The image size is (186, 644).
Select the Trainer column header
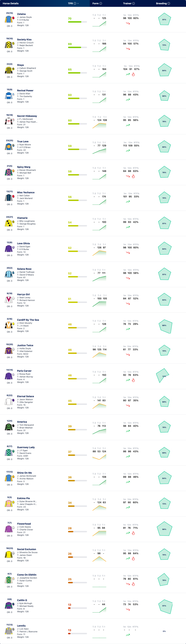pyautogui.click(x=127, y=4)
